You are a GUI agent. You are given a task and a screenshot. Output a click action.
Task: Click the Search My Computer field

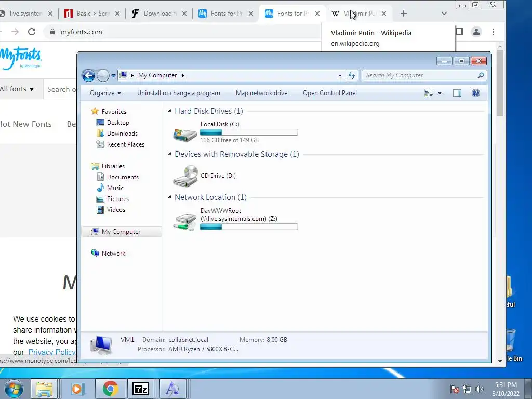[424, 75]
